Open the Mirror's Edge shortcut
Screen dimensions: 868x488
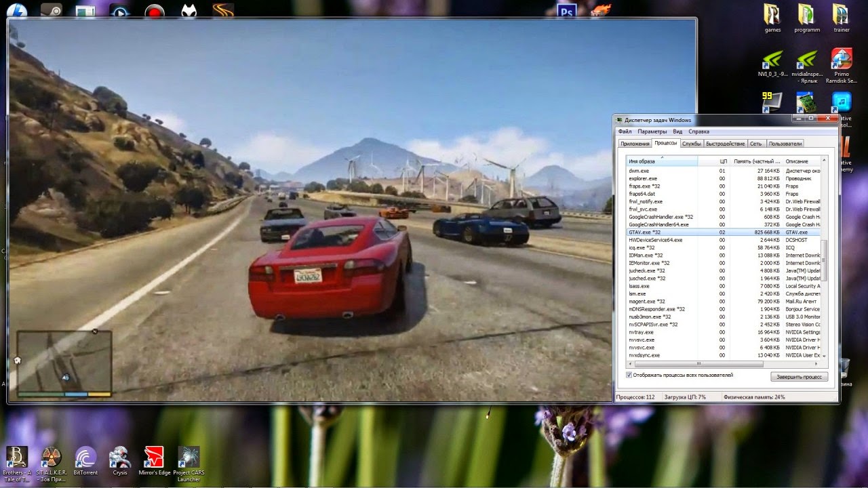tap(154, 462)
